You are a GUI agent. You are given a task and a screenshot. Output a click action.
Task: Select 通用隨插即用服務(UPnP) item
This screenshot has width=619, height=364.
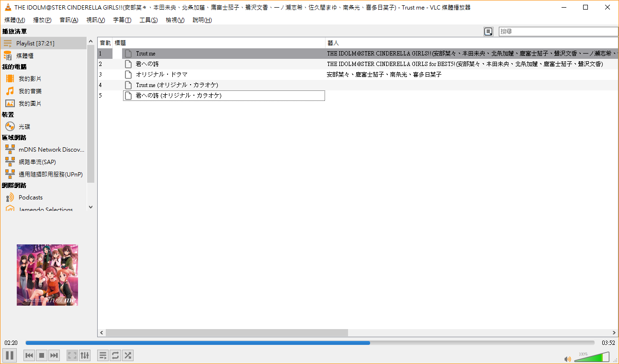pos(44,175)
